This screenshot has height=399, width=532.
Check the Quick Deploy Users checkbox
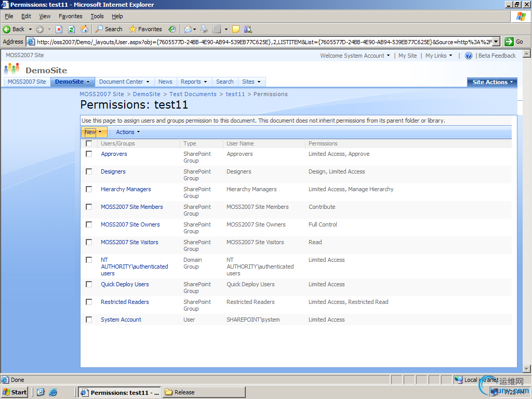point(89,284)
